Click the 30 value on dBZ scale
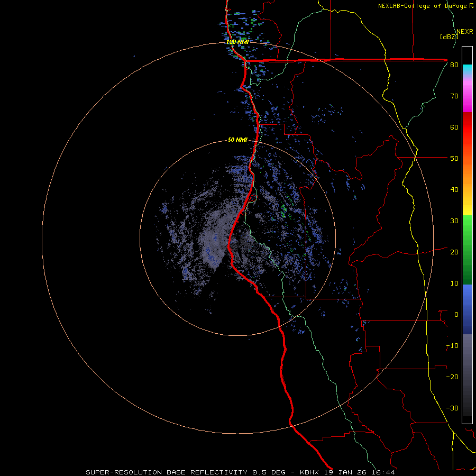476x476 pixels. pos(454,221)
